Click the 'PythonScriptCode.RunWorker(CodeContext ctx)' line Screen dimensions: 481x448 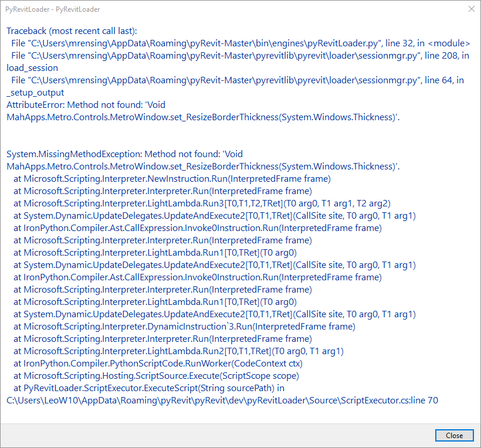tap(158, 364)
